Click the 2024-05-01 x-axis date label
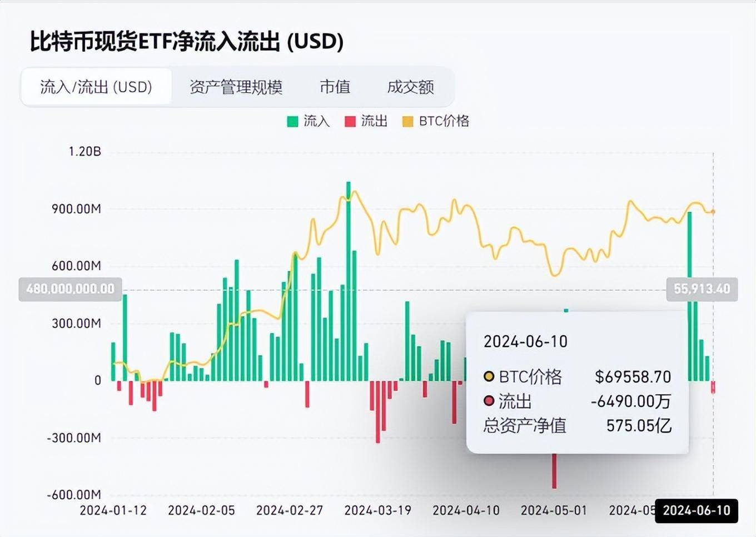This screenshot has width=756, height=537. pos(554,510)
